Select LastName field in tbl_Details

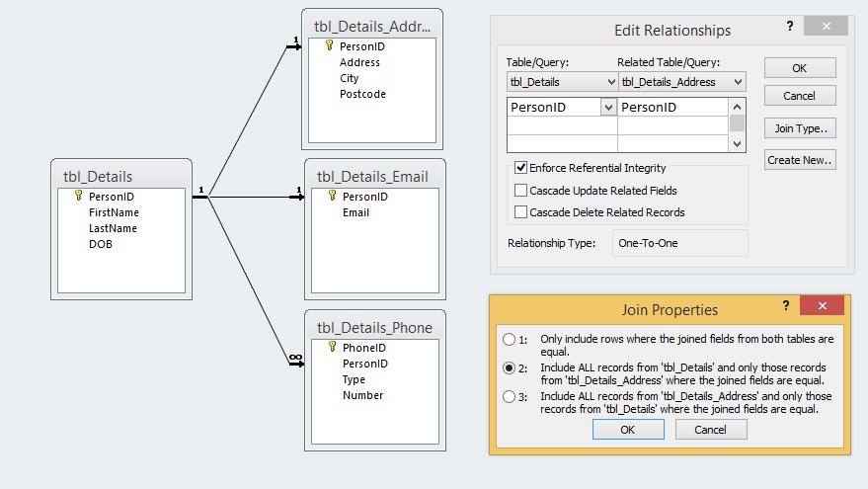point(113,228)
